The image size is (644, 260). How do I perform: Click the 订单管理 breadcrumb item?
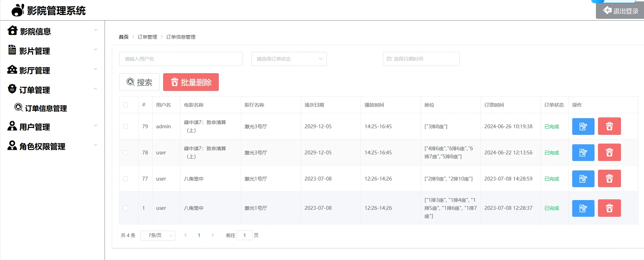147,37
